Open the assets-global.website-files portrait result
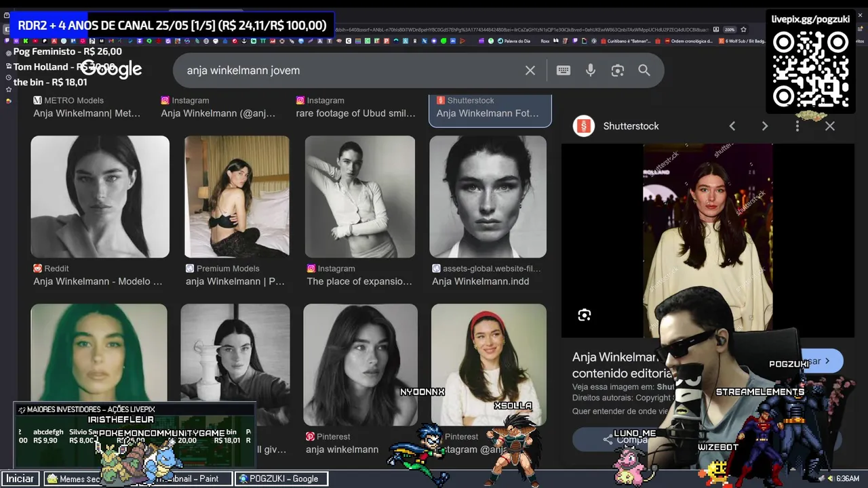This screenshot has width=868, height=488. 488,197
